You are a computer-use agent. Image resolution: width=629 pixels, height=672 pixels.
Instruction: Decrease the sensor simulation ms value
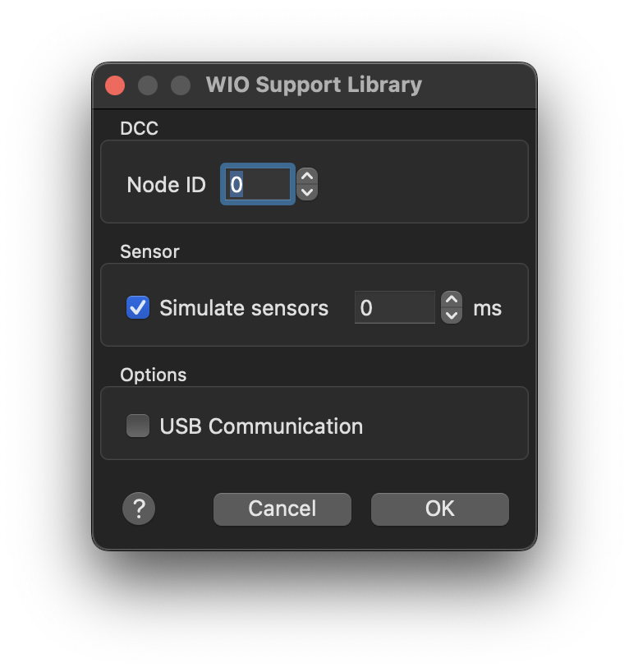tap(452, 315)
